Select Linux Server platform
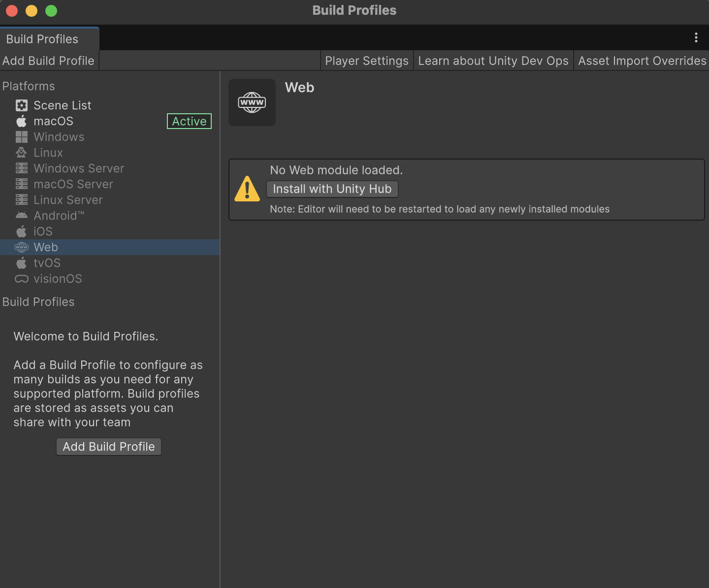 point(110,200)
